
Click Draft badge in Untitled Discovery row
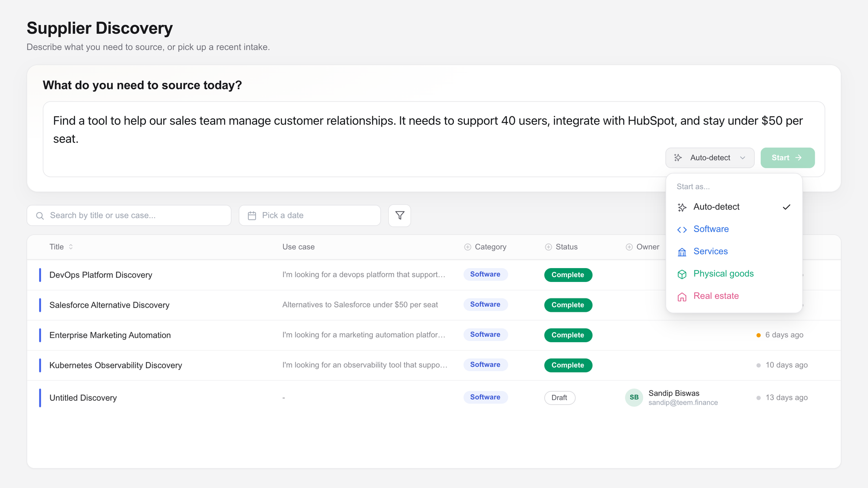560,398
